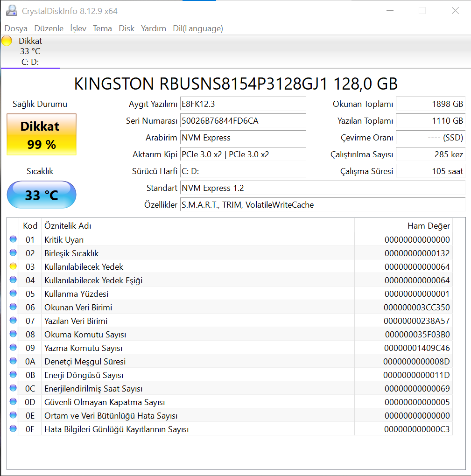Viewport: 471px width, 476px height.
Task: Click raw value 00000000000C3
Action: [417, 429]
